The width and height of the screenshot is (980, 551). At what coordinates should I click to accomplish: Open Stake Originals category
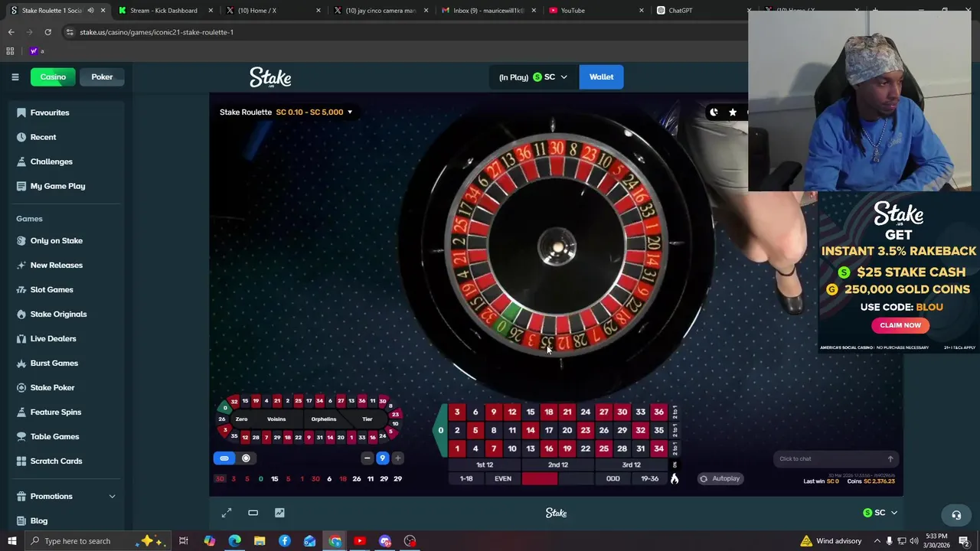(65, 314)
